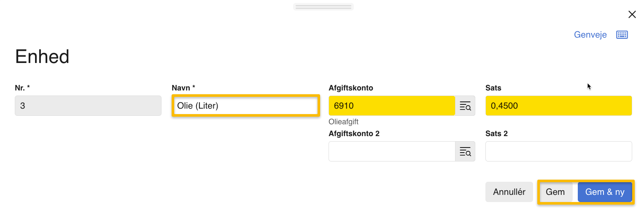
Task: Close the Enhed dialog with X
Action: click(632, 15)
